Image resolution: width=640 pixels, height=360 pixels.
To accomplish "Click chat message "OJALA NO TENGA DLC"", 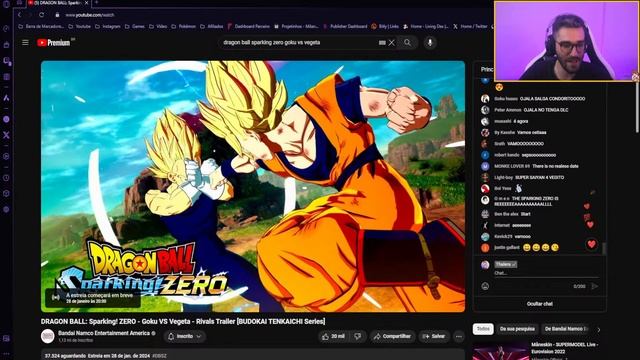I will tap(546, 110).
